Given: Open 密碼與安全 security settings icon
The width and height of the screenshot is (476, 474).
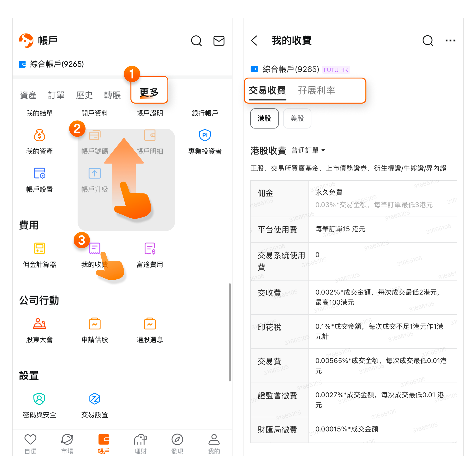Looking at the screenshot, I should click(39, 399).
